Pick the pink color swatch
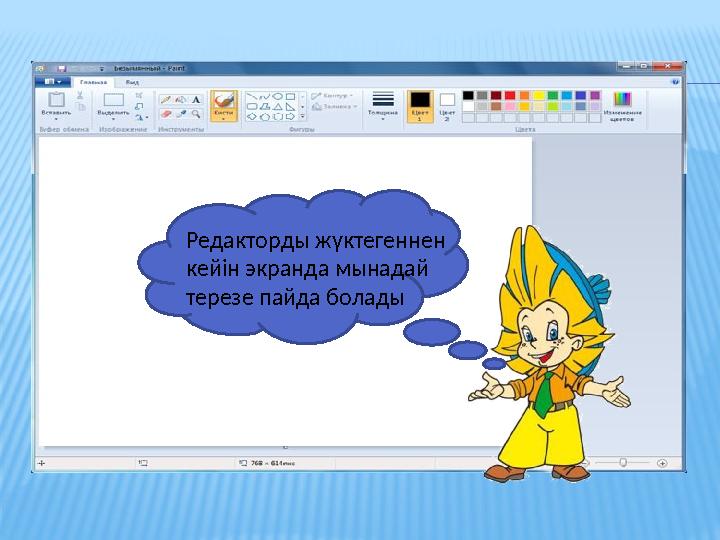Image resolution: width=720 pixels, height=540 pixels. [x=510, y=107]
